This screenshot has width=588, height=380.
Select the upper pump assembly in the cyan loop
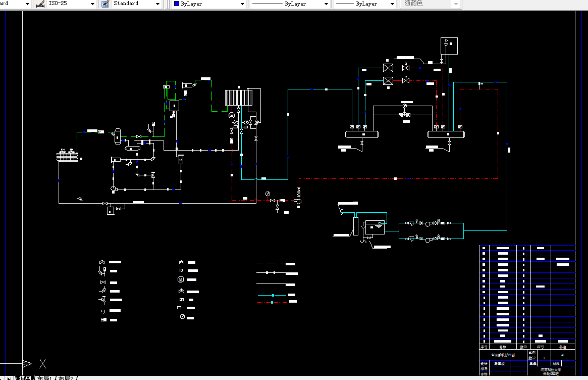(x=428, y=223)
